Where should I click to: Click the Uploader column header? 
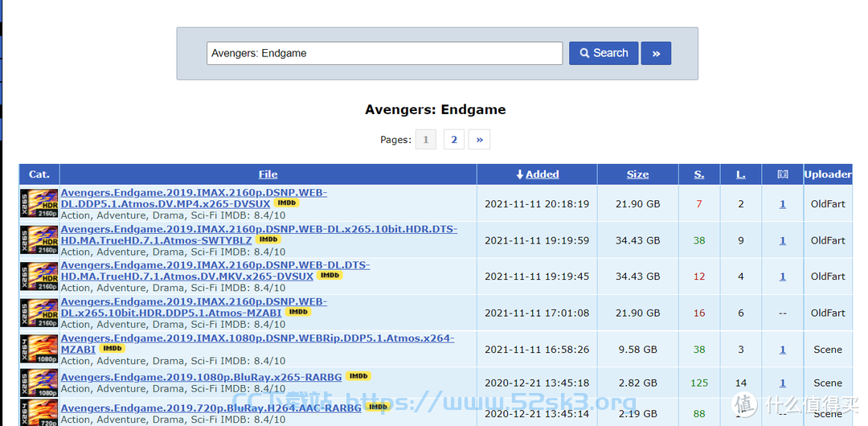point(828,174)
